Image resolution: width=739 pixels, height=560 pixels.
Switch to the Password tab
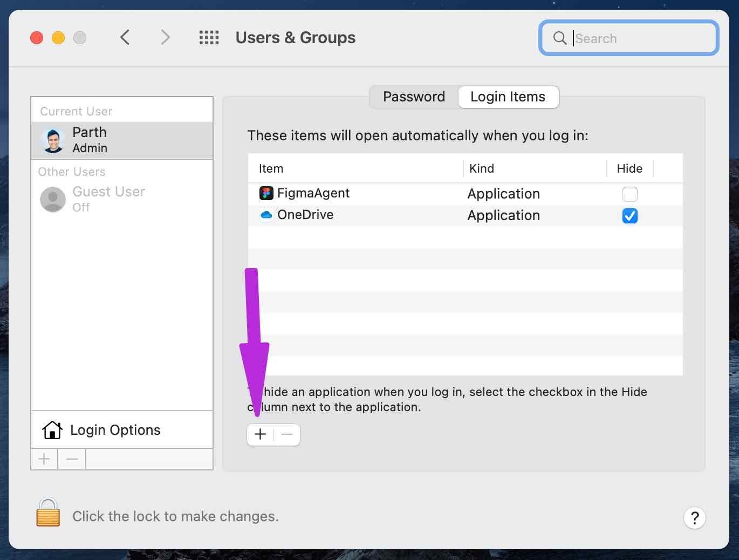tap(414, 97)
